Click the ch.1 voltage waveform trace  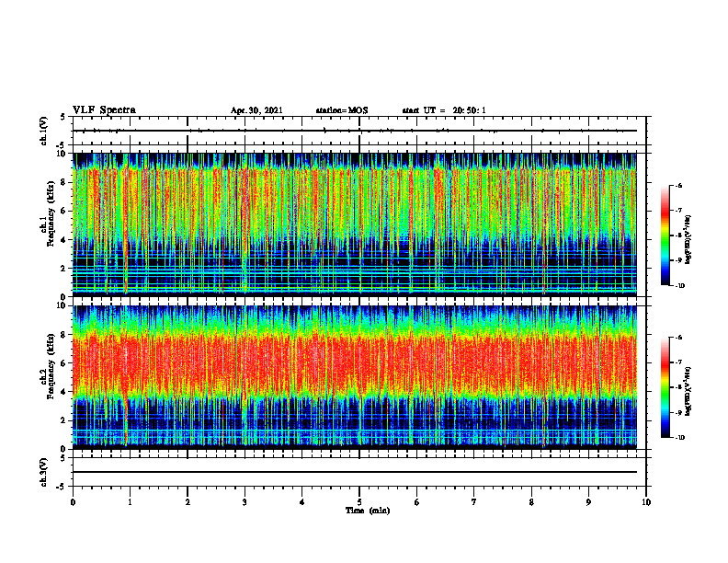tap(355, 131)
